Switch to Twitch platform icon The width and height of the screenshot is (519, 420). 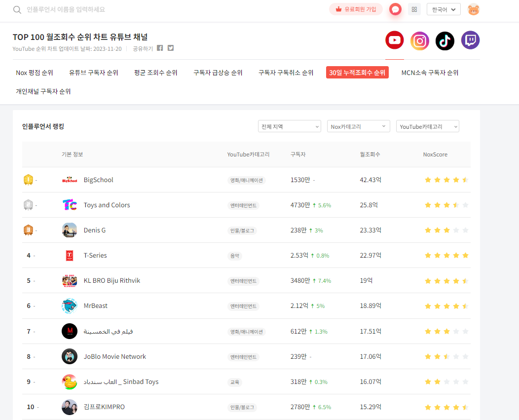470,40
